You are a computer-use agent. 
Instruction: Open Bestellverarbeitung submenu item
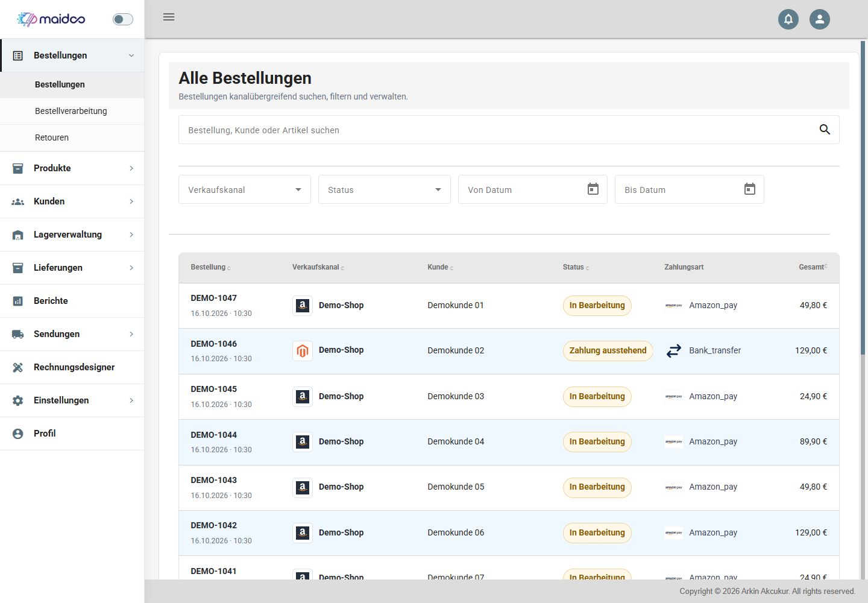coord(72,111)
